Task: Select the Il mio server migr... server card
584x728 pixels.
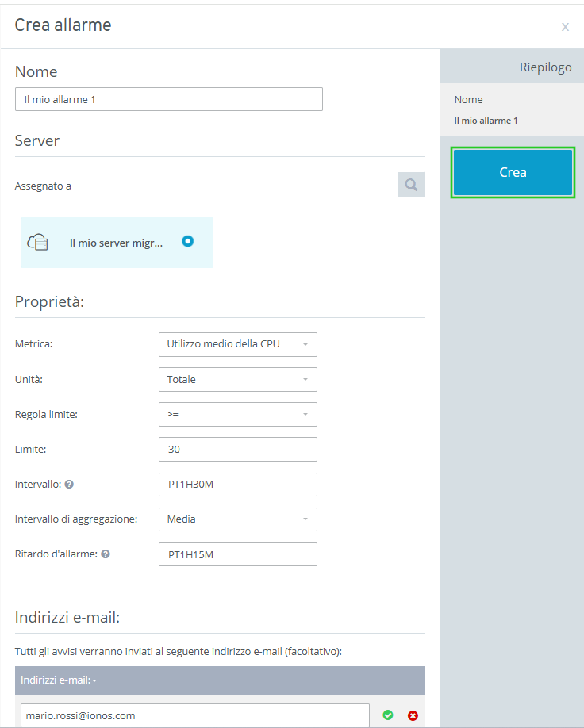Action: pyautogui.click(x=116, y=243)
